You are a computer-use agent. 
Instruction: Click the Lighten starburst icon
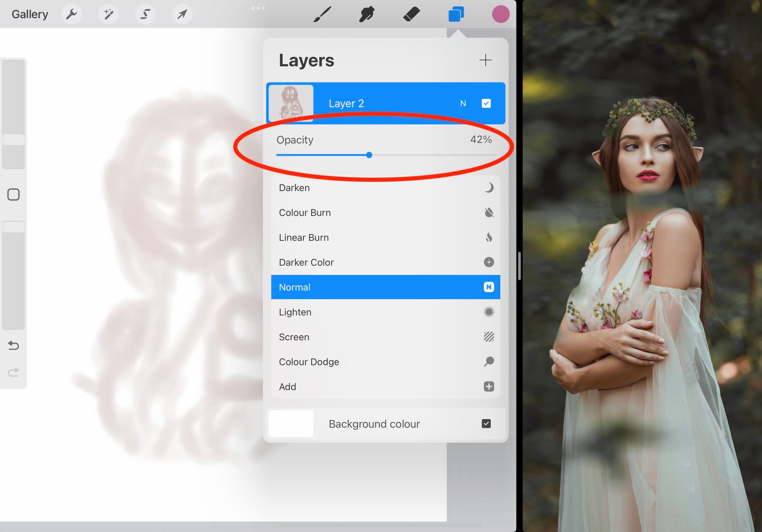point(489,312)
